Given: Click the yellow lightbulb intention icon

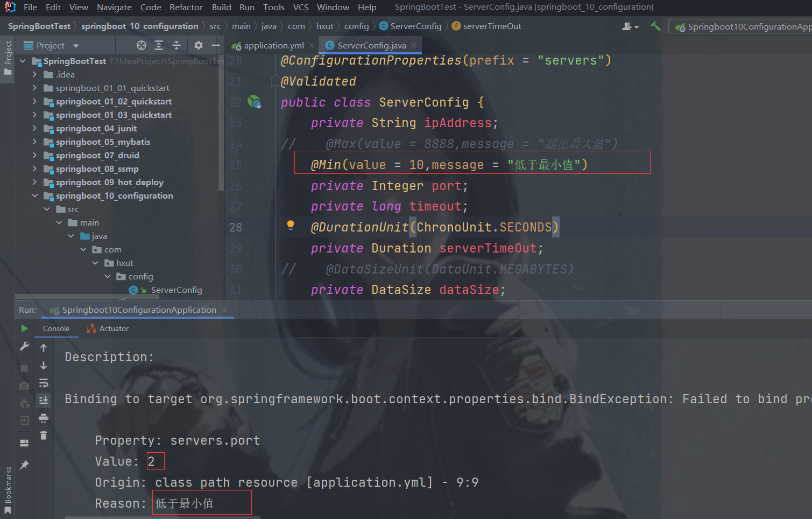Looking at the screenshot, I should coord(291,225).
